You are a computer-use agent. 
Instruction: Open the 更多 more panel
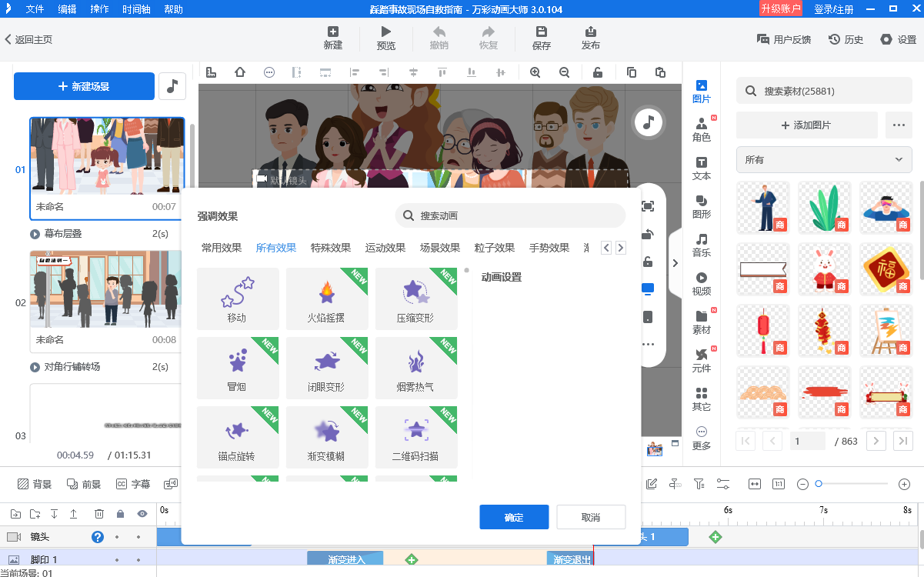pyautogui.click(x=701, y=438)
